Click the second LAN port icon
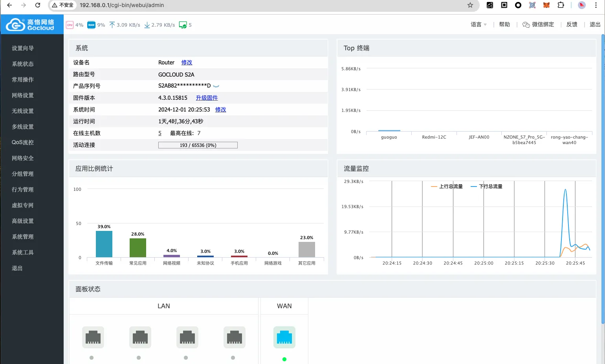 pos(140,337)
